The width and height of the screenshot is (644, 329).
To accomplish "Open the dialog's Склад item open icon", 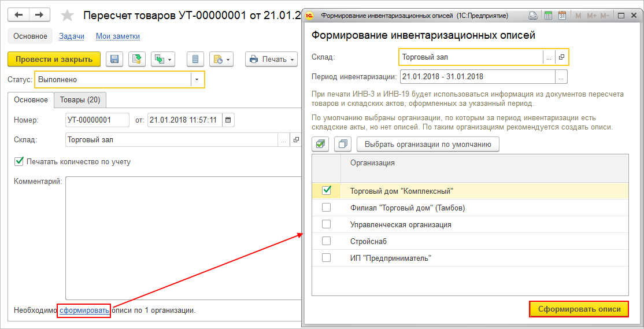I will (561, 57).
